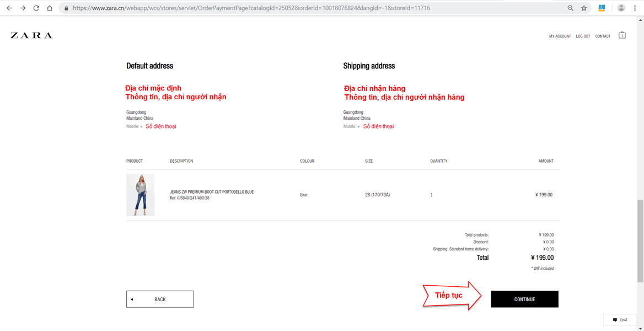This screenshot has width=644, height=331.
Task: Open MY ACCOUNT link
Action: 560,36
